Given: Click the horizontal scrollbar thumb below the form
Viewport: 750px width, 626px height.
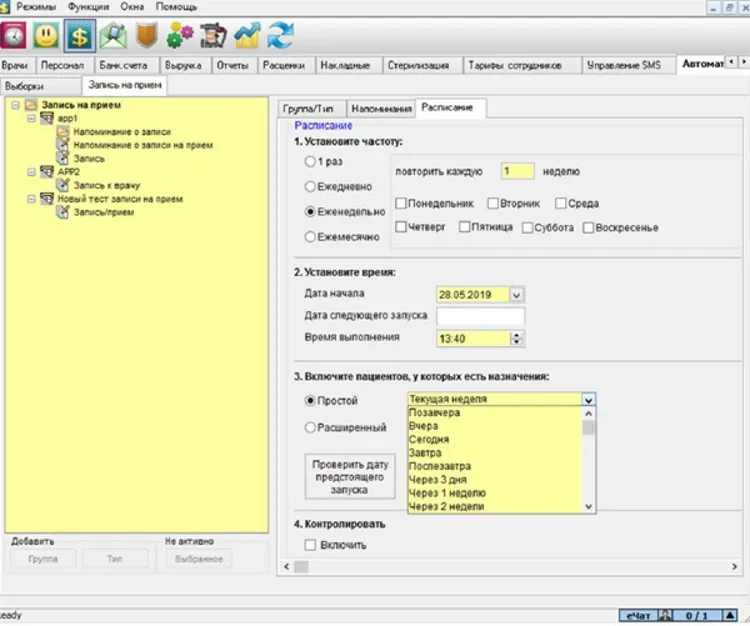Looking at the screenshot, I should pos(301,567).
